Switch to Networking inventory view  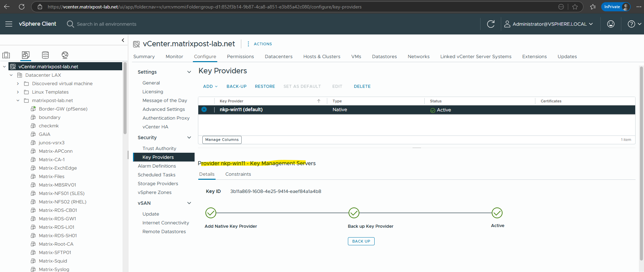[65, 55]
